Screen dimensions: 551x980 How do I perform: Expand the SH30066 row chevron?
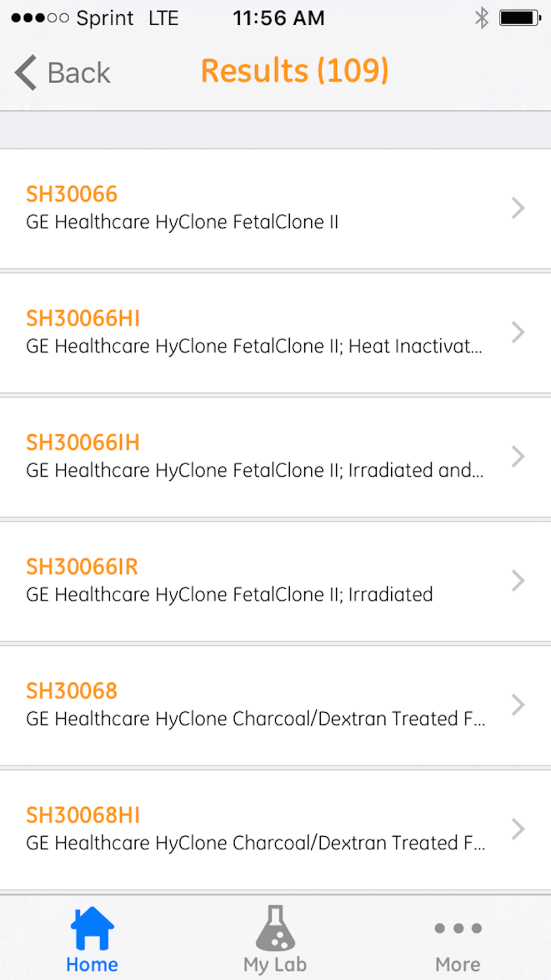[x=517, y=208]
